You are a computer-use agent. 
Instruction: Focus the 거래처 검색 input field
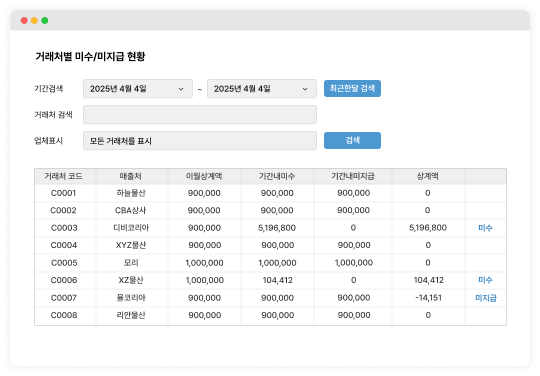(x=200, y=115)
